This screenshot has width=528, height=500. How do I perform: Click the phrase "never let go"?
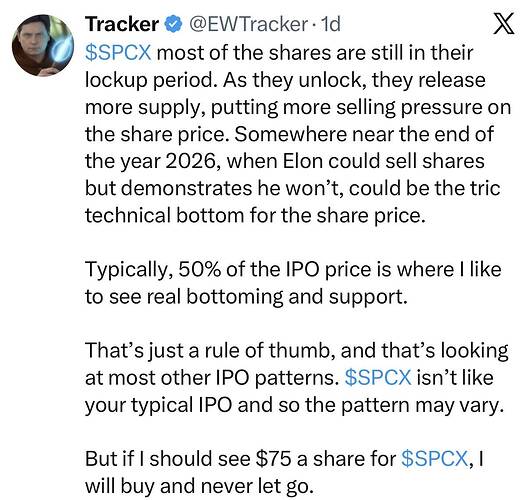click(x=254, y=486)
